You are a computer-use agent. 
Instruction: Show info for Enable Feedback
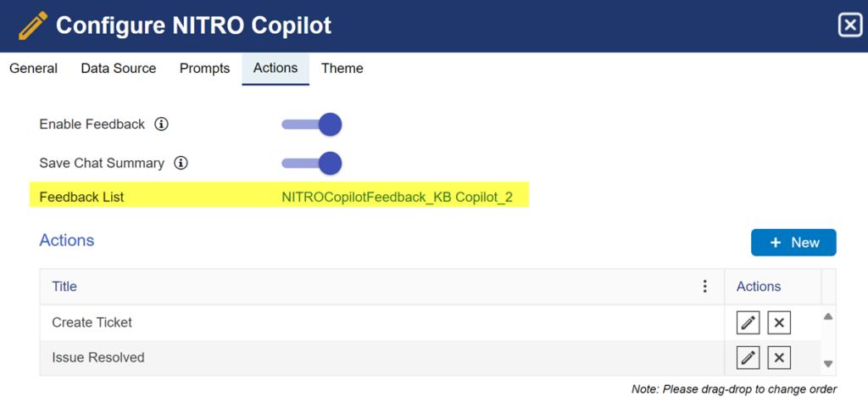pyautogui.click(x=161, y=124)
